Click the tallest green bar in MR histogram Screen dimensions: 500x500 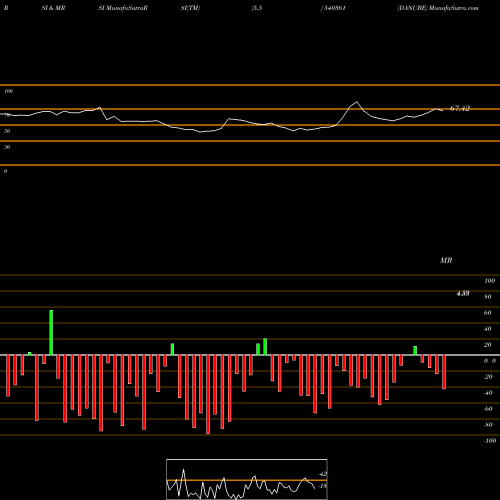coord(51,332)
